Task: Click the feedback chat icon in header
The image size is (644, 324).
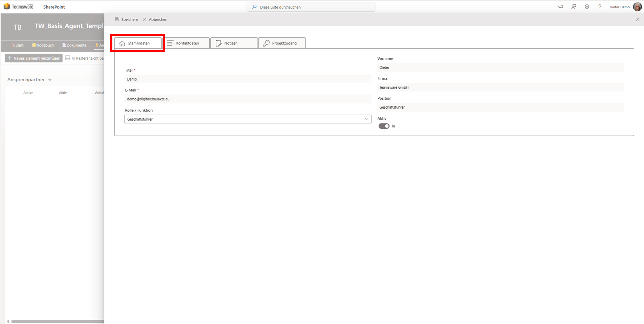Action: click(x=573, y=7)
